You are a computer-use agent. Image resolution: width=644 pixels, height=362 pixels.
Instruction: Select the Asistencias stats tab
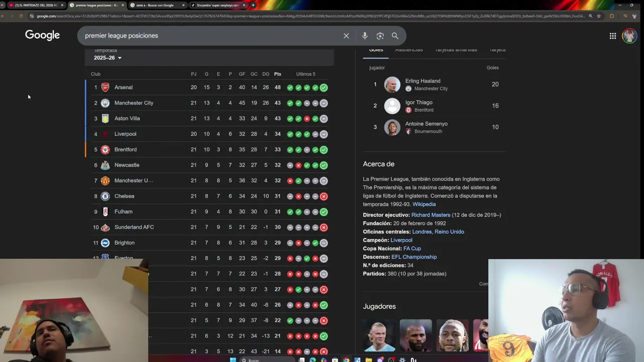[409, 50]
